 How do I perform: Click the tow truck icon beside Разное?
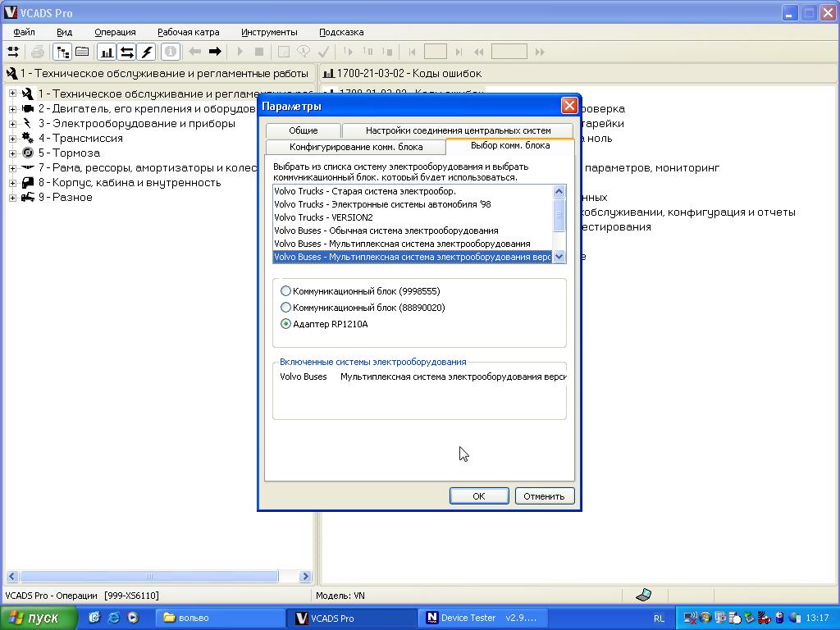point(27,197)
